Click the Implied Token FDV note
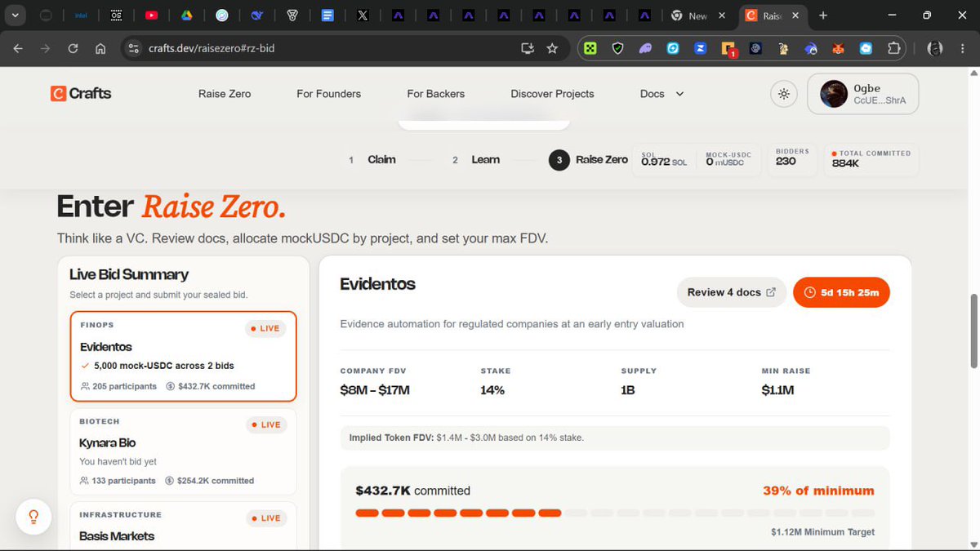Viewport: 980px width, 551px height. pos(615,438)
